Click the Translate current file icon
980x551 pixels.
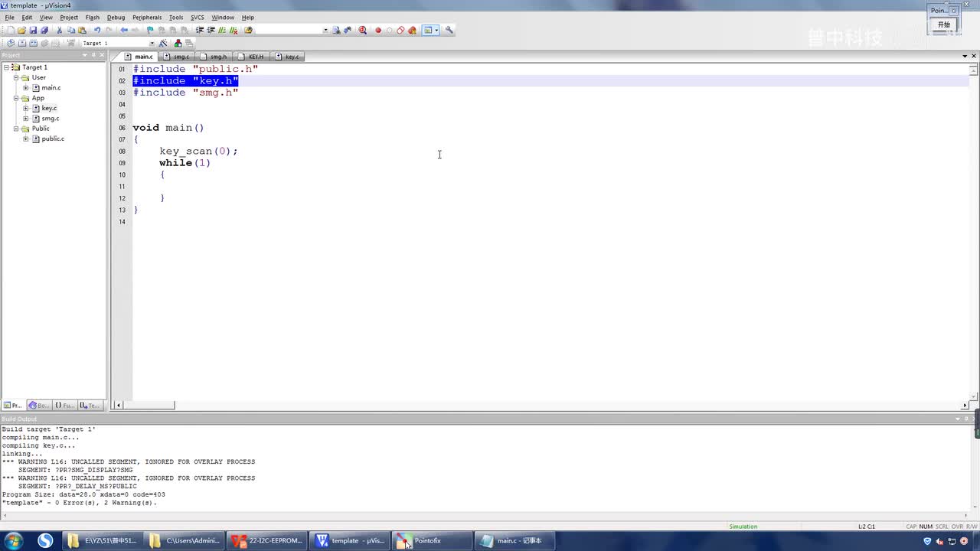[11, 43]
